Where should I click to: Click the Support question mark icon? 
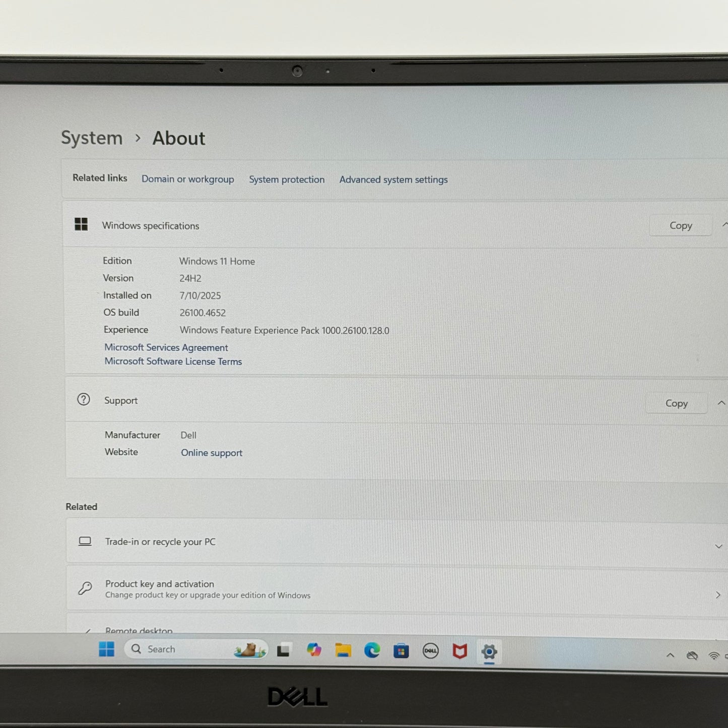point(84,400)
